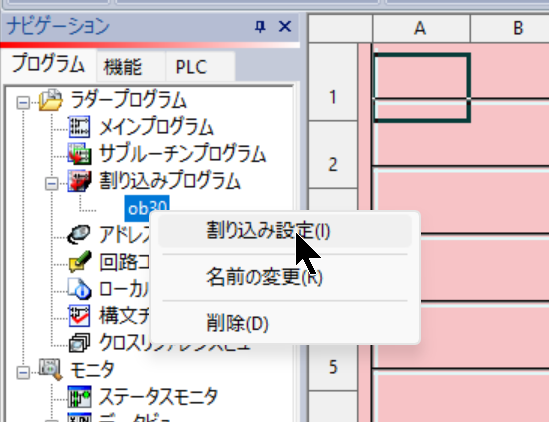Collapse the モニタ tree node
This screenshot has width=549, height=422.
(23, 373)
